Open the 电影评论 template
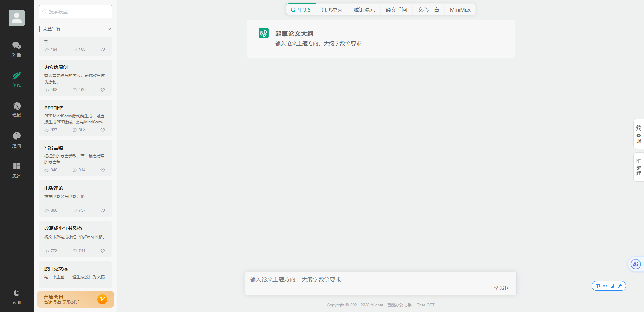This screenshot has width=644, height=312. (75, 199)
